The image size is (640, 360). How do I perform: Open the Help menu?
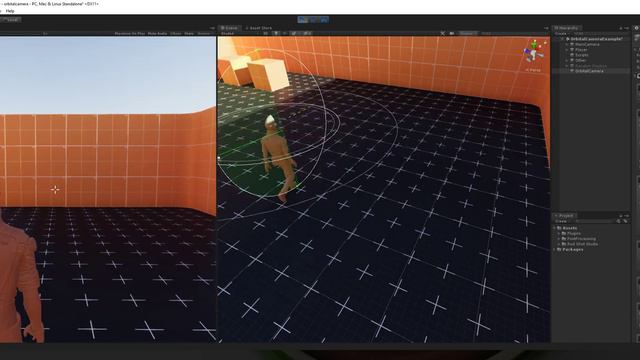tap(10, 11)
